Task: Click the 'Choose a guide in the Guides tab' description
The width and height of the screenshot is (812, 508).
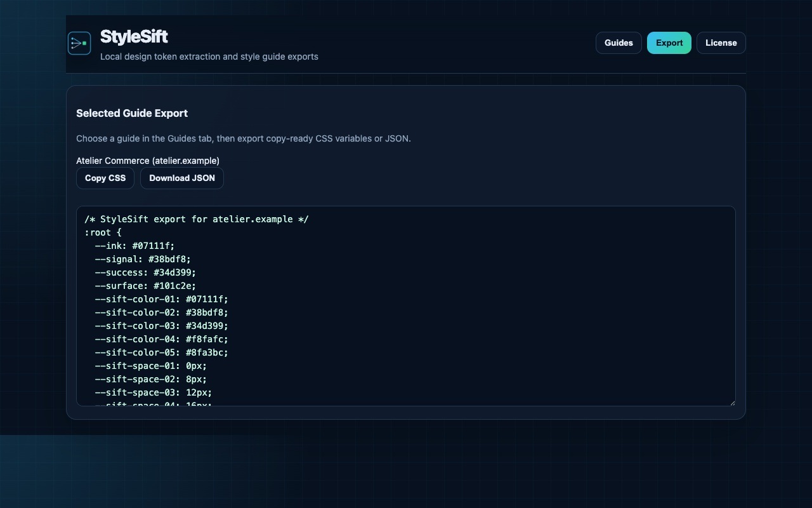Action: pyautogui.click(x=244, y=138)
